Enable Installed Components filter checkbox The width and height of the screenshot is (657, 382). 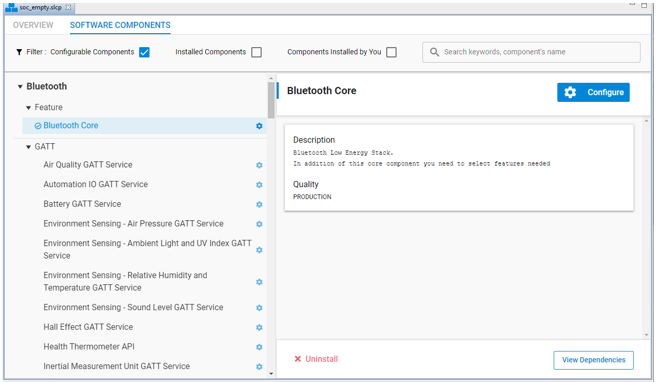tap(256, 52)
